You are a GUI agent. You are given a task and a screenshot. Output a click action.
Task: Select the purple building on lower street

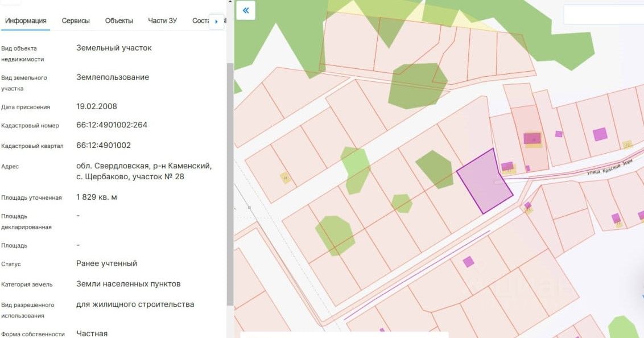tap(468, 262)
